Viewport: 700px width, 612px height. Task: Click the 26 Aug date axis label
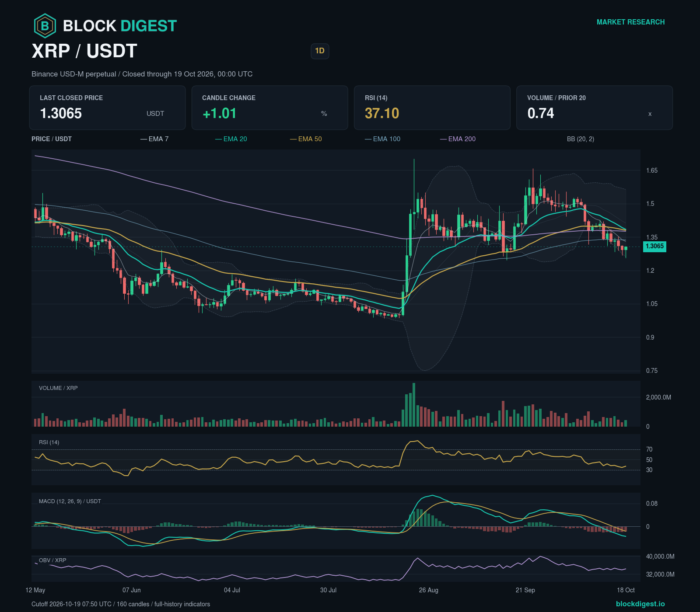click(x=429, y=590)
